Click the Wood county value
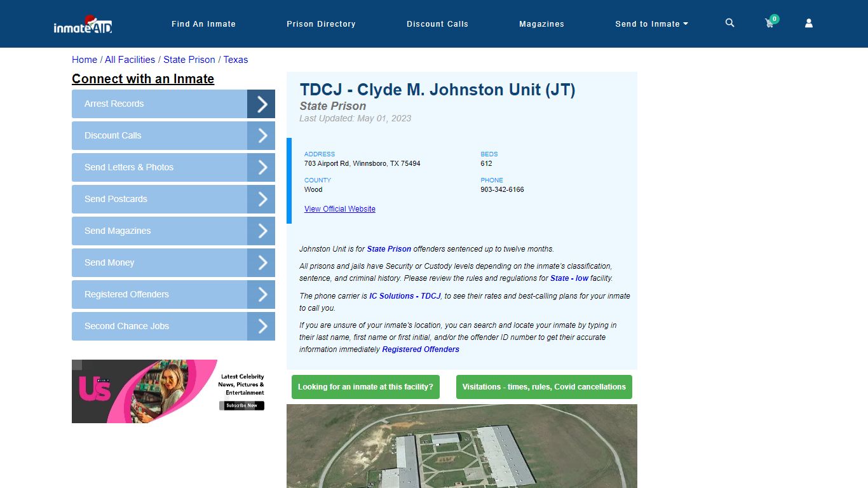 pyautogui.click(x=313, y=189)
